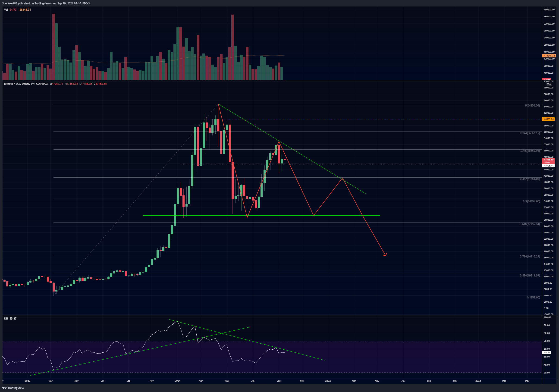The image size is (559, 392).
Task: Click the red '47158.85' current price tag
Action: (549, 160)
